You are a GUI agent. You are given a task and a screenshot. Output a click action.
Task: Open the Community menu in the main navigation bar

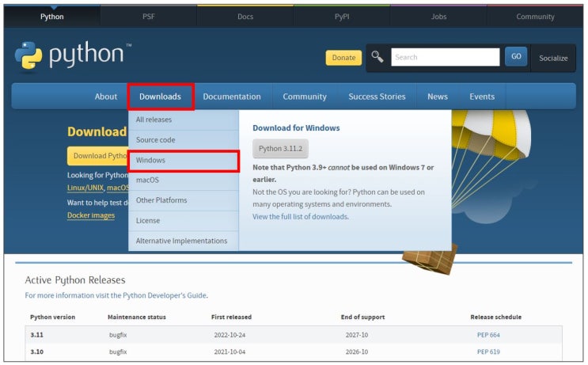[305, 97]
